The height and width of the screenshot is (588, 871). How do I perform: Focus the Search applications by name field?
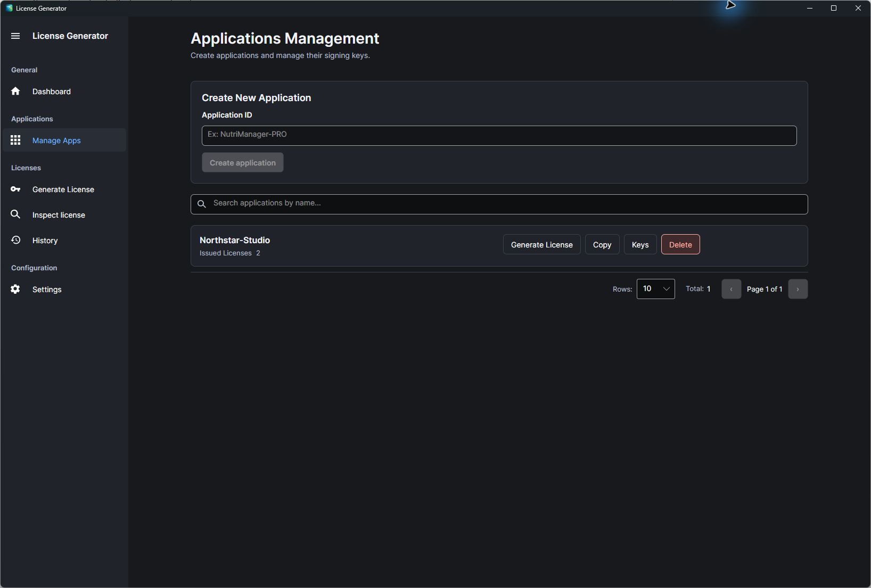click(499, 204)
